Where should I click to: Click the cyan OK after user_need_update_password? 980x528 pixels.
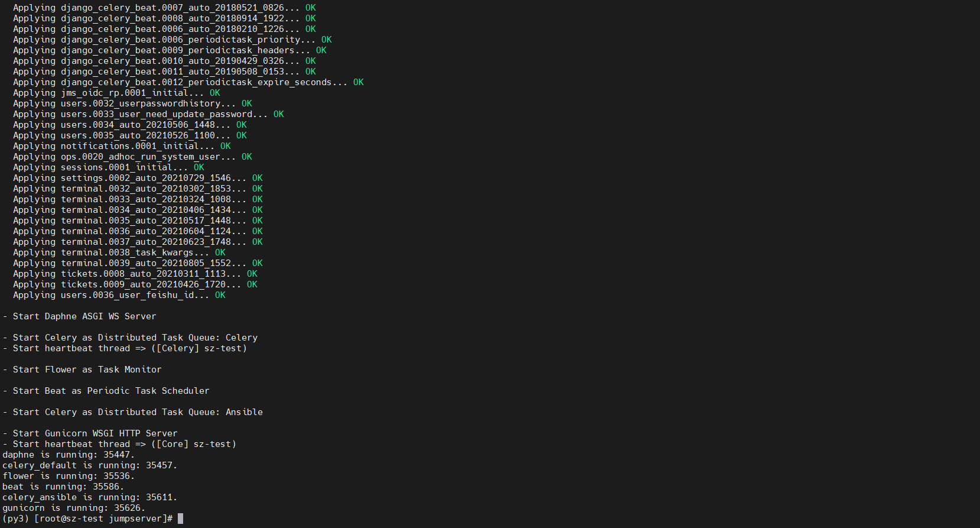click(x=279, y=114)
